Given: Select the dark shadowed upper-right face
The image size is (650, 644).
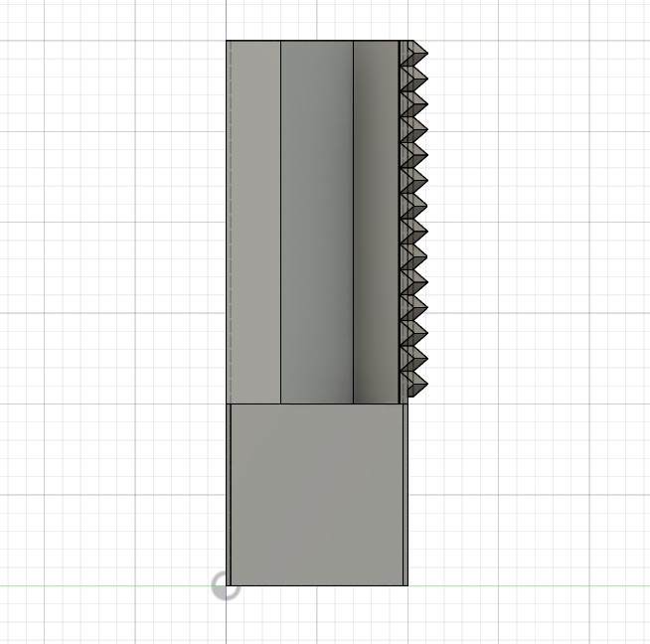Looking at the screenshot, I should point(376,222).
